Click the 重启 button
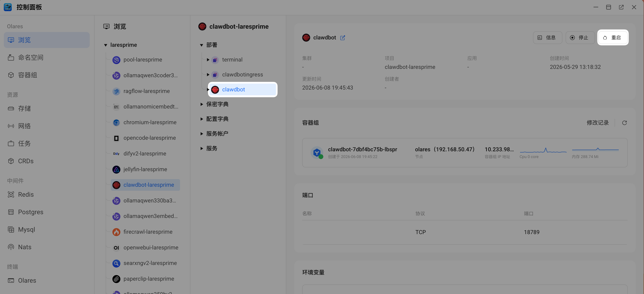 (613, 38)
